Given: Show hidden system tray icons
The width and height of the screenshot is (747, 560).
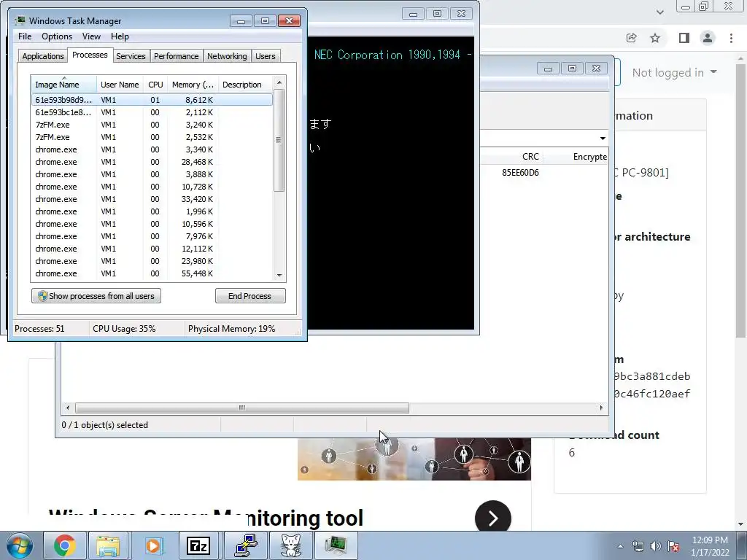Looking at the screenshot, I should click(x=620, y=546).
